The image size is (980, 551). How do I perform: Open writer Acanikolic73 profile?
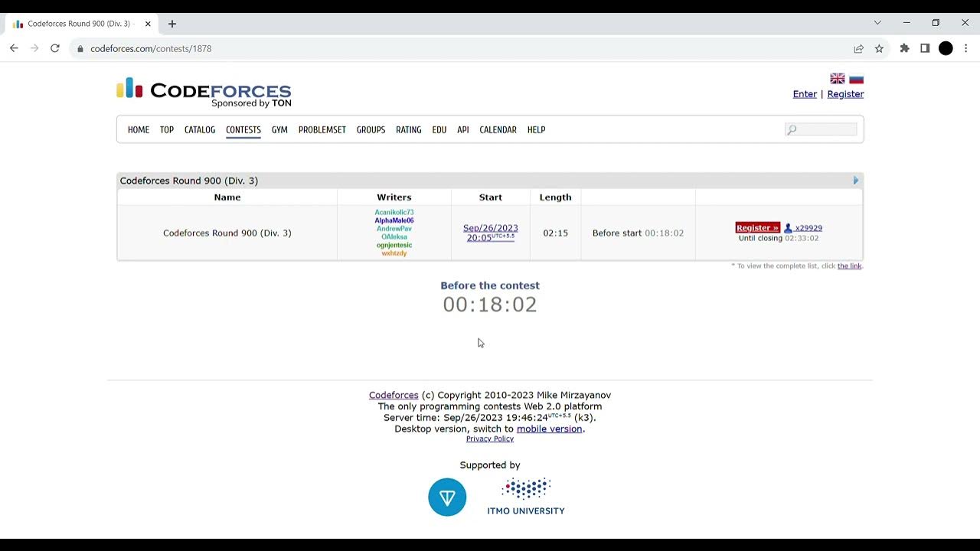pos(394,212)
